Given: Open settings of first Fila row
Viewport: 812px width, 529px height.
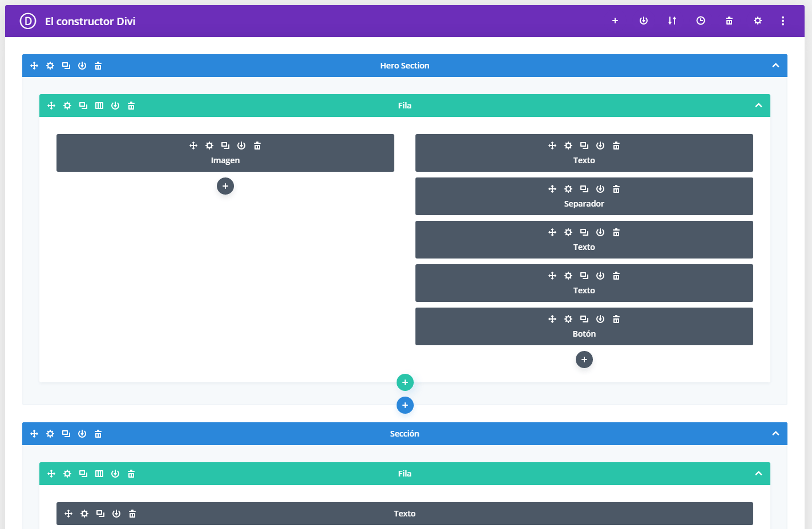Looking at the screenshot, I should 67,106.
